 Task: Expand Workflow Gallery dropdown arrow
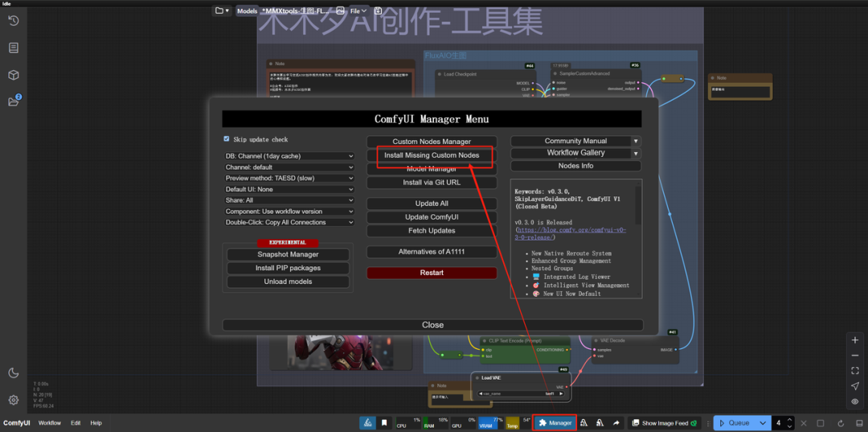[637, 154]
